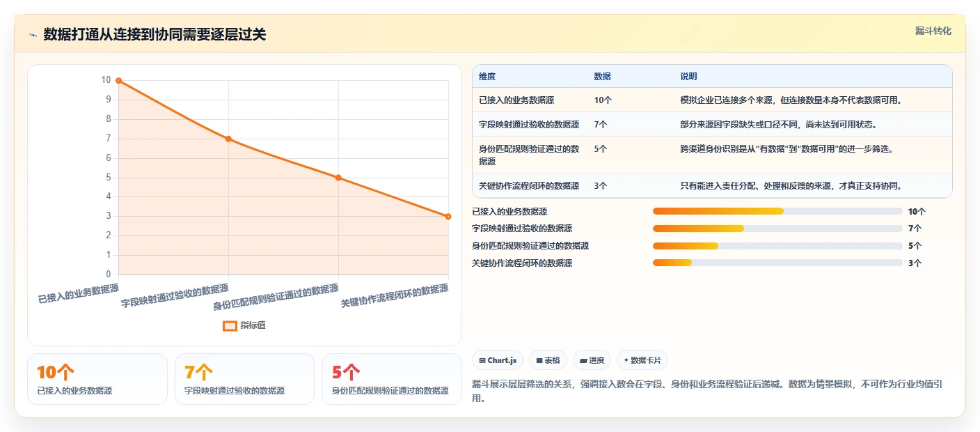This screenshot has height=432, width=980.
Task: Click the 已接入的业务数据源 label in the progress list
Action: pos(509,211)
